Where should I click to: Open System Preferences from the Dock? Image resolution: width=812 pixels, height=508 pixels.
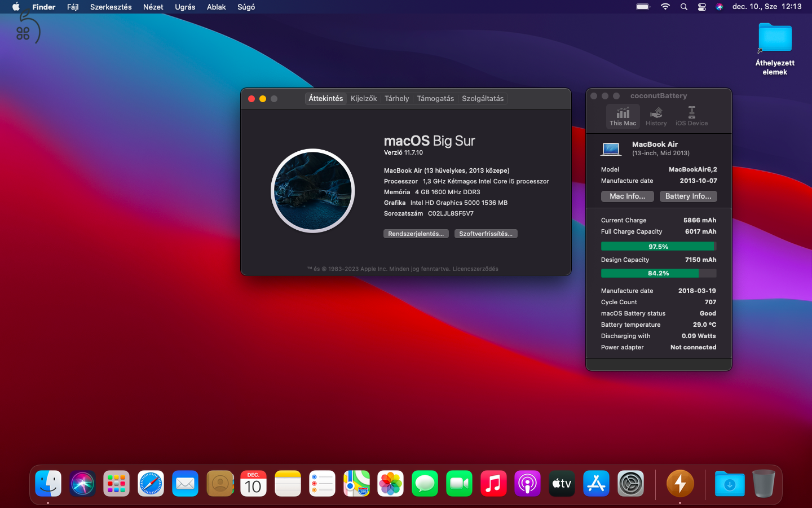coord(630,484)
